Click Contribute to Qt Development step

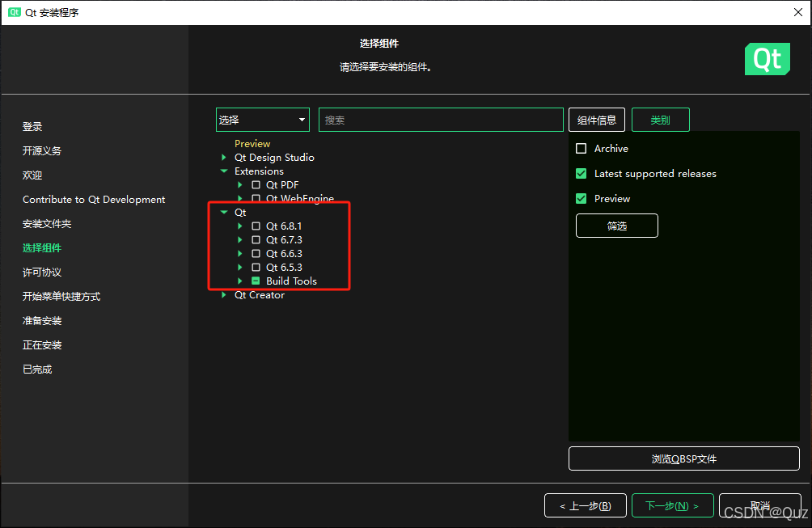click(94, 199)
